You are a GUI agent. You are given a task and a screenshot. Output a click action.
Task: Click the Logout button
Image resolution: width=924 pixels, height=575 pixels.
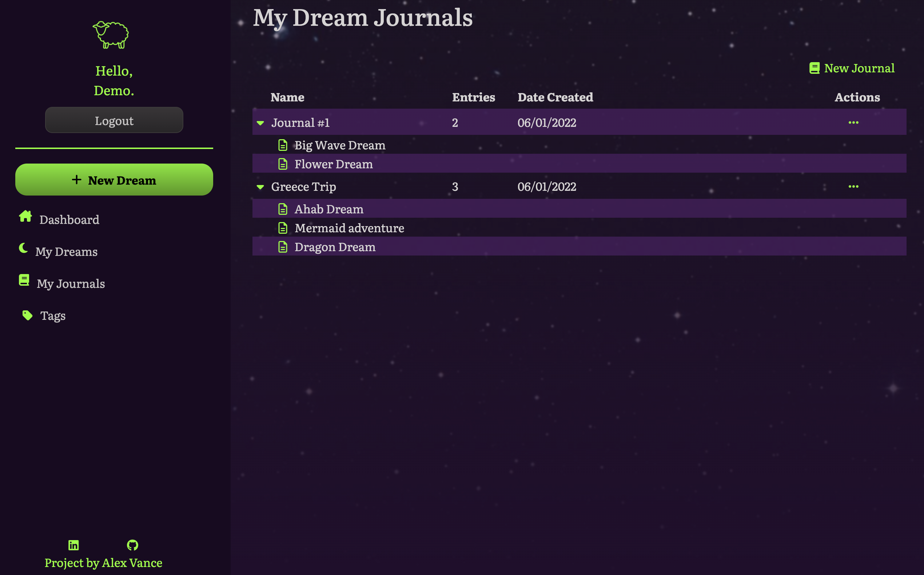click(114, 120)
